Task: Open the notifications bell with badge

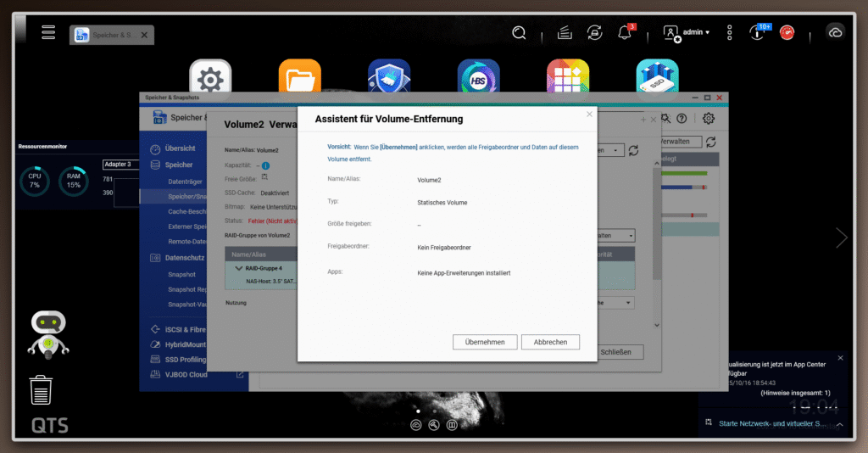Action: coord(625,32)
